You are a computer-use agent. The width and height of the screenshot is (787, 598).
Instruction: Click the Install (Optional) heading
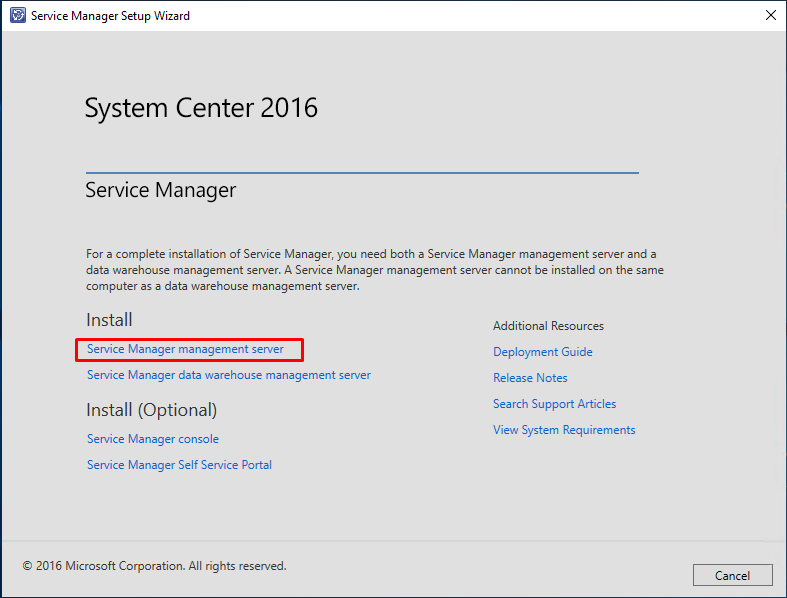coord(152,410)
